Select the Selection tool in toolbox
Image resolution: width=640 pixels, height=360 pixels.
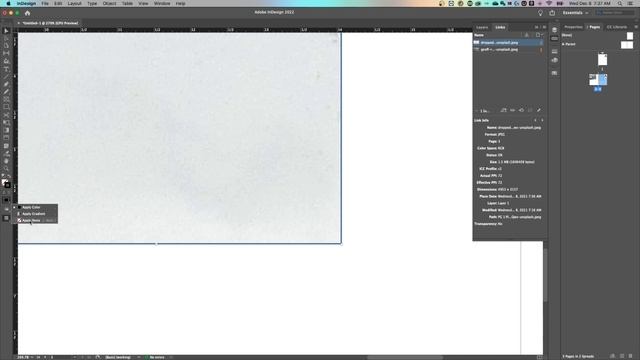6,31
